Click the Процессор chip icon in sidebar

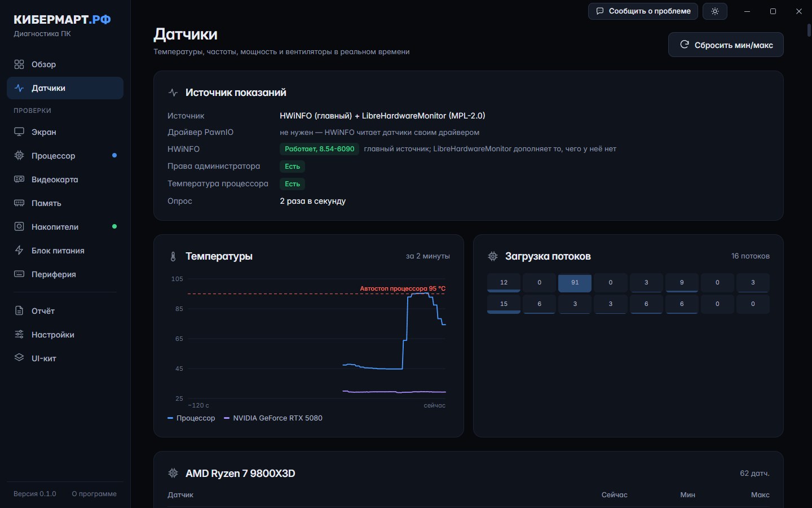click(x=19, y=156)
